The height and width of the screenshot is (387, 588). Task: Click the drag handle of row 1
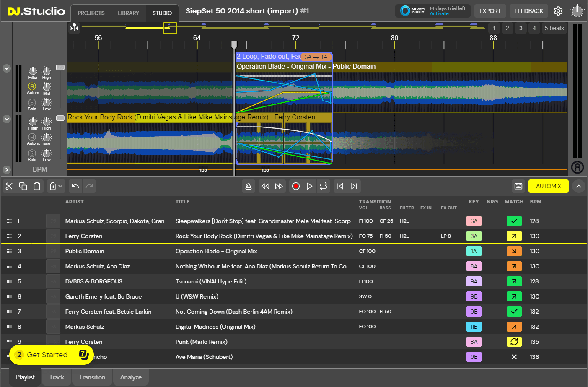9,221
